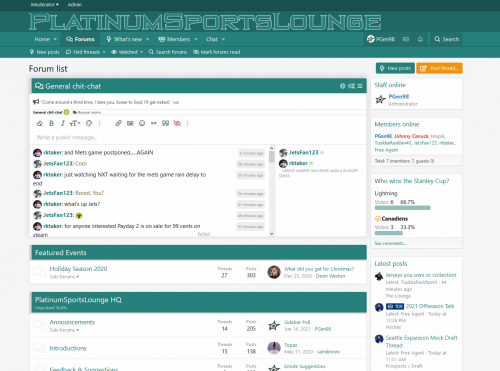Click the media embed icon
This screenshot has height=371, width=500.
point(154,123)
